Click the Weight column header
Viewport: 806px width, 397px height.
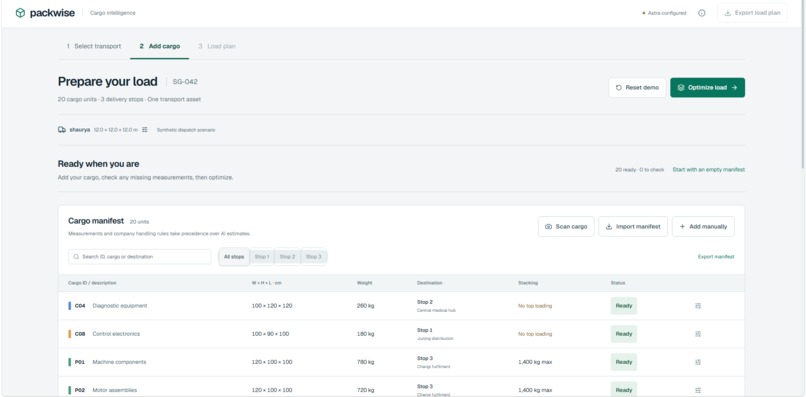[x=364, y=283]
